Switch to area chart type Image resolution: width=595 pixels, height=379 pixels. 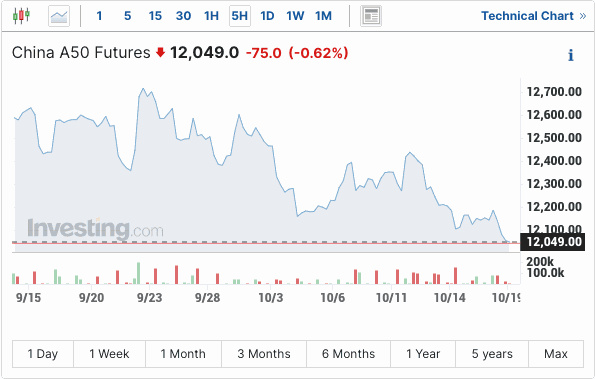[59, 16]
